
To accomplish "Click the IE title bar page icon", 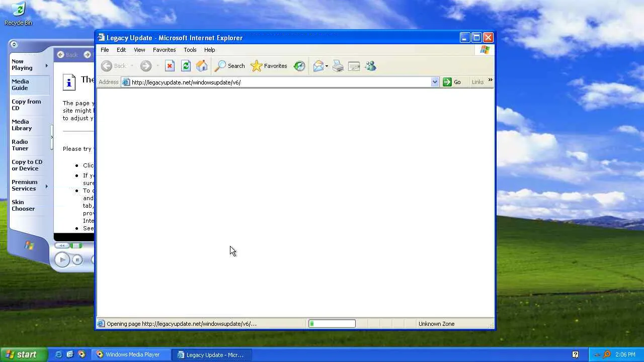I will pyautogui.click(x=101, y=38).
